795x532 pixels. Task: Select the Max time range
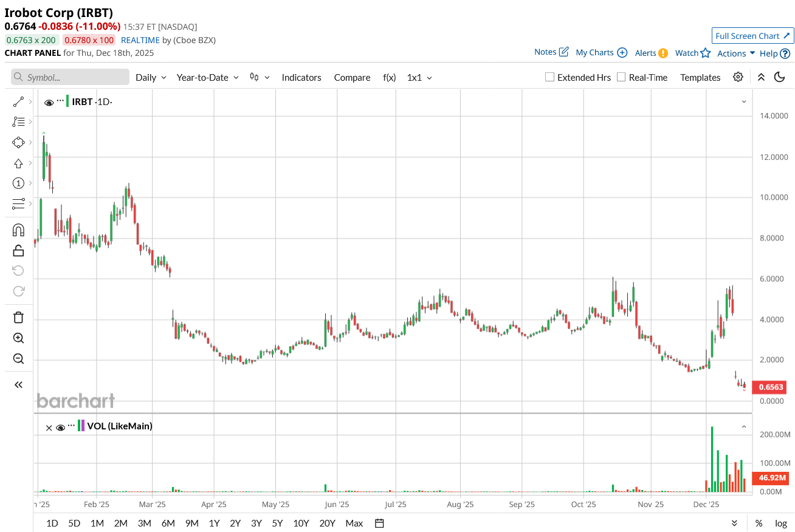[354, 523]
